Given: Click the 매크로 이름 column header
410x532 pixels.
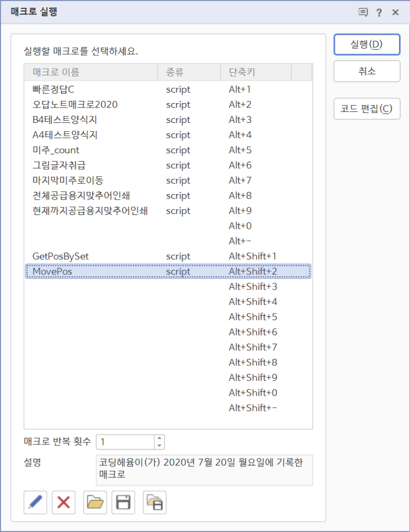Looking at the screenshot, I should click(91, 72).
